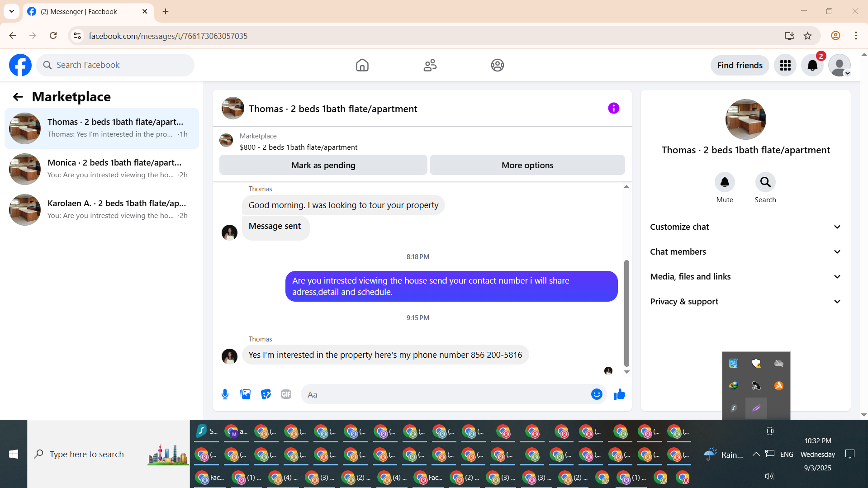Open weather Rain widget in taskbar
The image size is (868, 488).
point(723,454)
